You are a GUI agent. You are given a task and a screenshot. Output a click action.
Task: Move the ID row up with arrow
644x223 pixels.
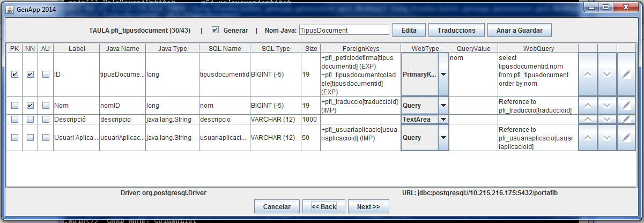point(588,75)
